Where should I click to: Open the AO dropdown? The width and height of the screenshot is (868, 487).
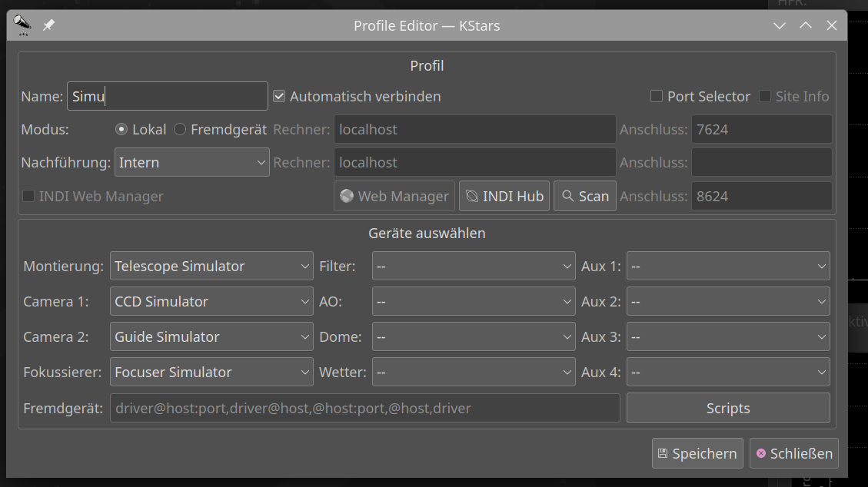point(474,301)
